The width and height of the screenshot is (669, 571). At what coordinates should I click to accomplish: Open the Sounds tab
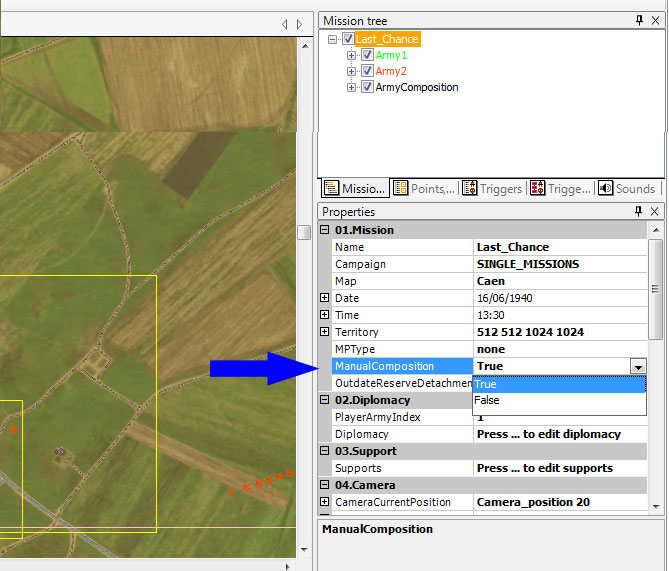click(627, 188)
